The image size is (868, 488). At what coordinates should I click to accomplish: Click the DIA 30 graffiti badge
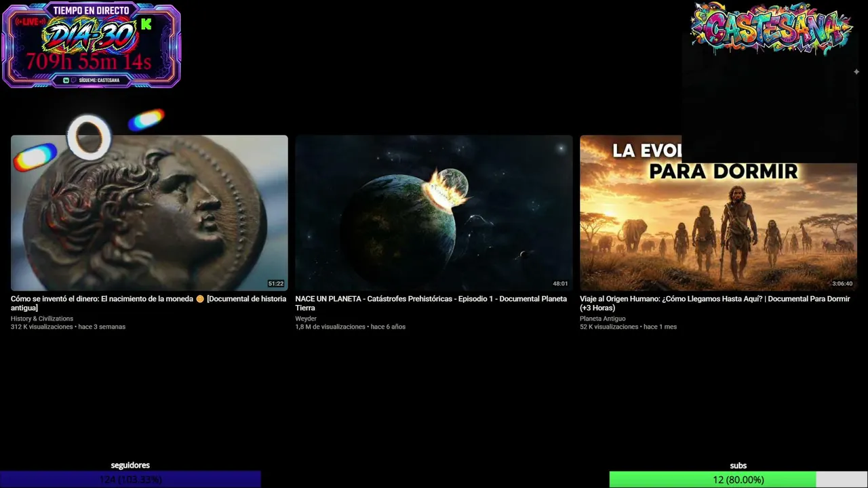pyautogui.click(x=89, y=36)
